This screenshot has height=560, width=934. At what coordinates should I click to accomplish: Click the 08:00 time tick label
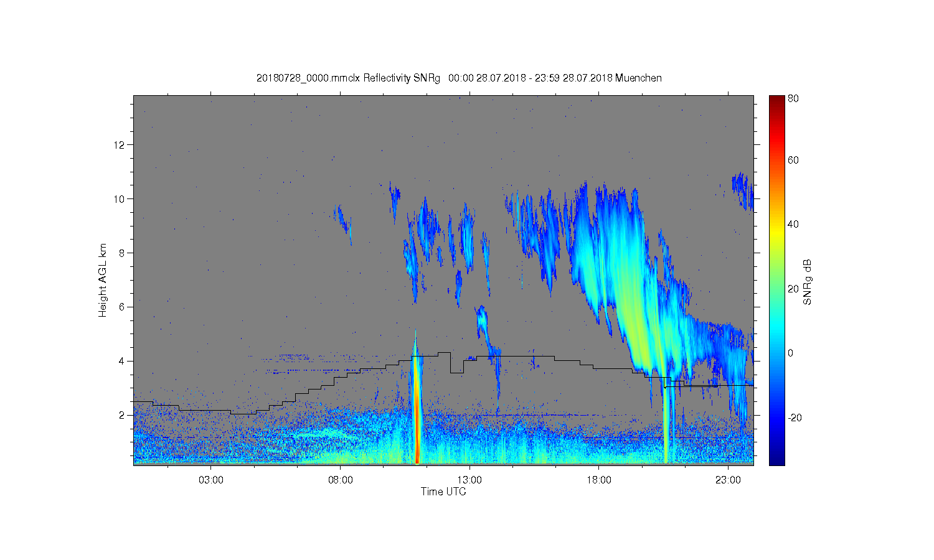pyautogui.click(x=341, y=480)
